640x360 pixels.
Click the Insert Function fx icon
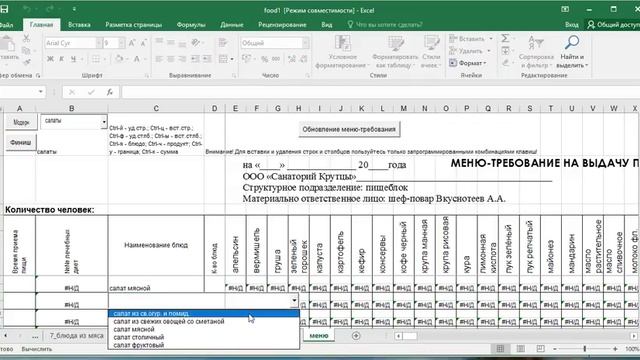(x=109, y=92)
